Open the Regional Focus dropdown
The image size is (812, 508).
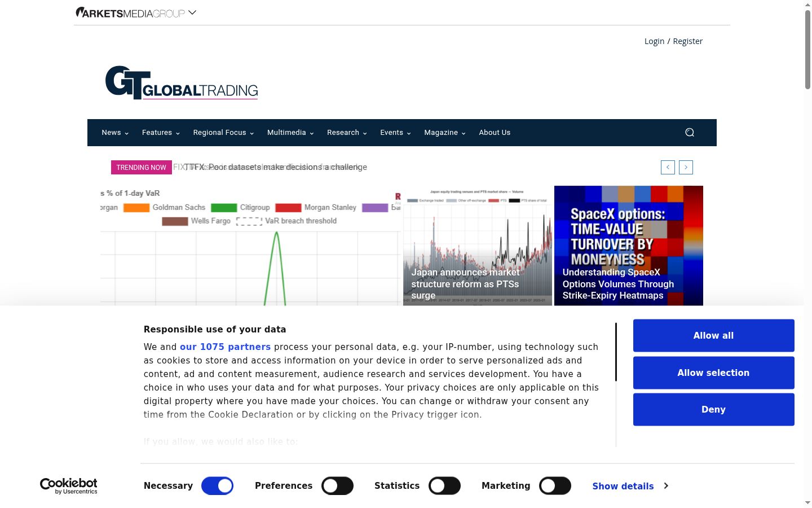223,133
